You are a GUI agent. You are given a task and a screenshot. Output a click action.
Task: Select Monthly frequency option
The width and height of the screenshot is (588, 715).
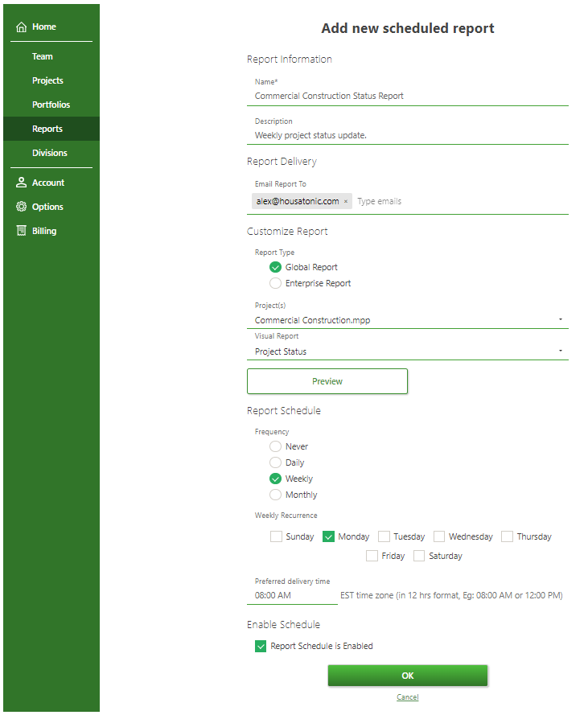(276, 495)
